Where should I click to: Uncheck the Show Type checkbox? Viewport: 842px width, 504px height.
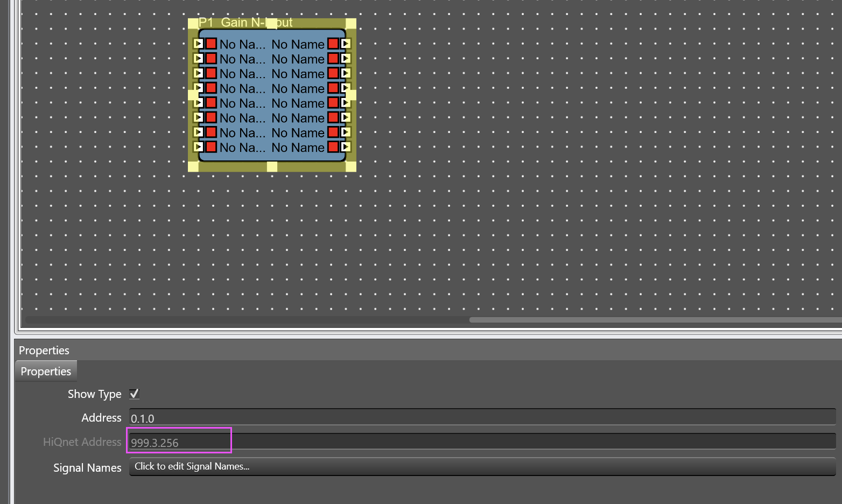(135, 394)
